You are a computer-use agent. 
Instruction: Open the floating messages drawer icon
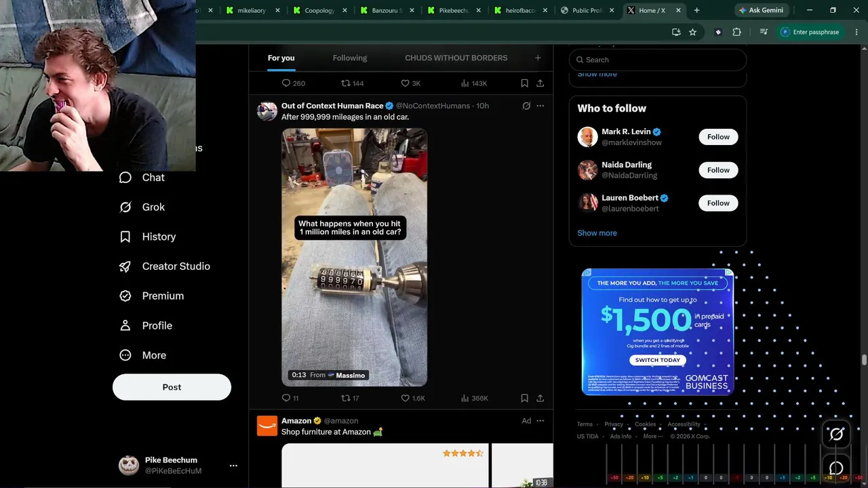[836, 468]
